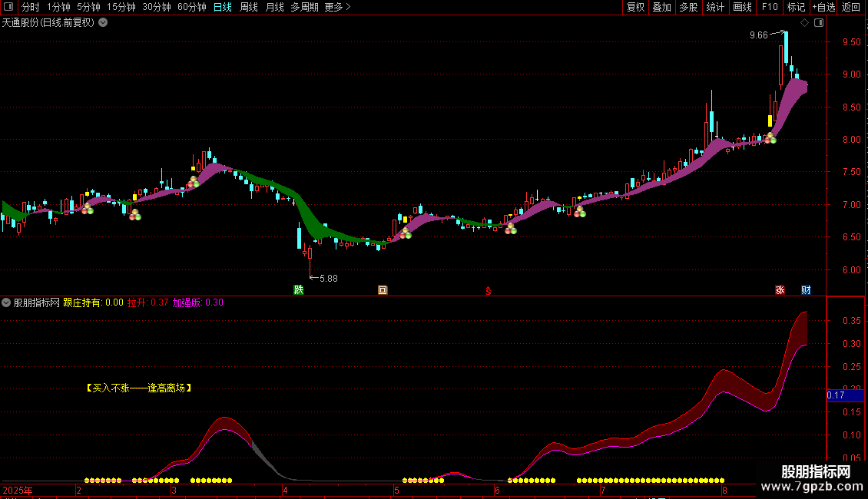This screenshot has height=499, width=868.
Task: Select the 拉升: 0.37 indicator value
Action: [147, 302]
